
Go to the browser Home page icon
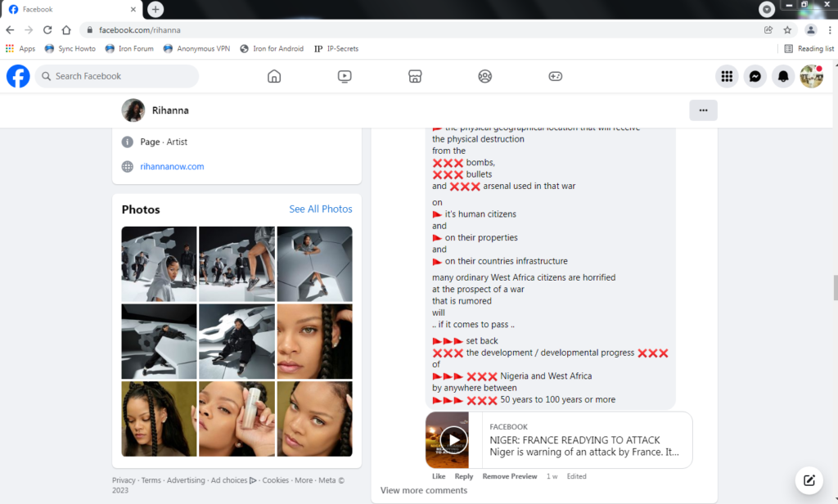pos(66,30)
